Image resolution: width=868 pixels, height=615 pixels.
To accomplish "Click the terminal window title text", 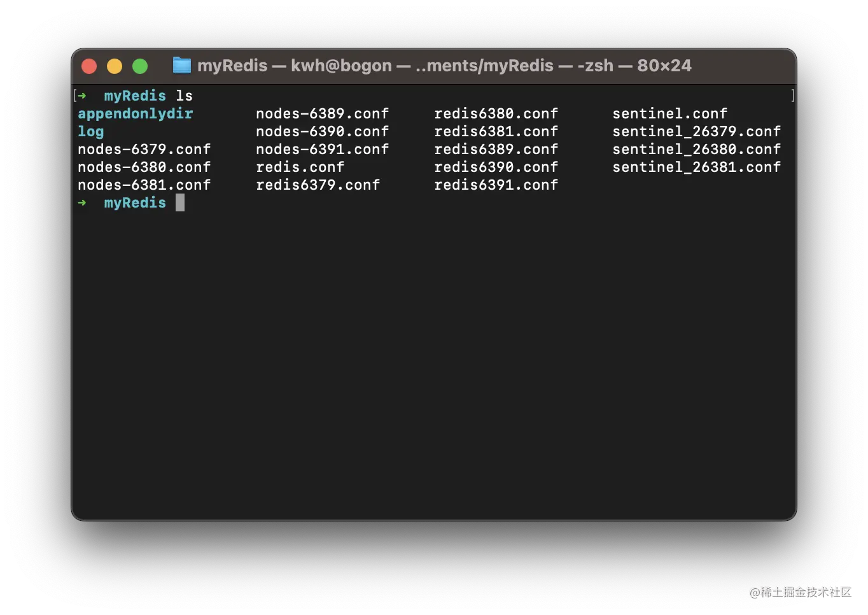I will point(444,66).
